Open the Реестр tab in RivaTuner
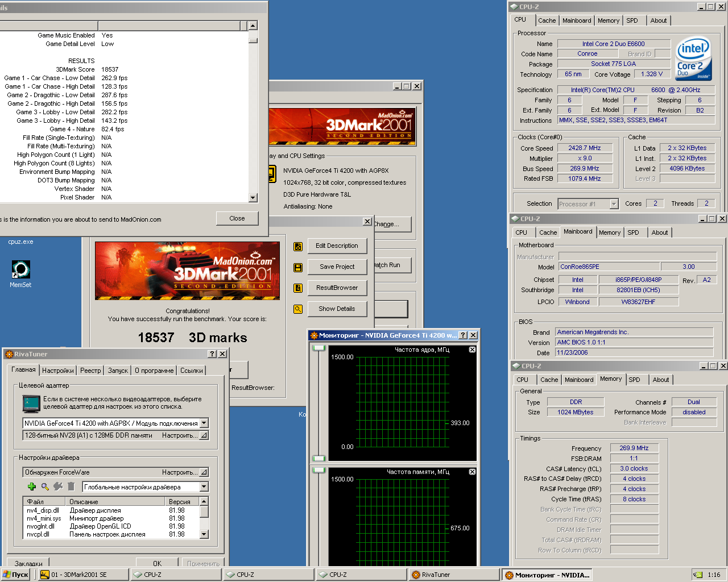This screenshot has height=582, width=728. 90,371
